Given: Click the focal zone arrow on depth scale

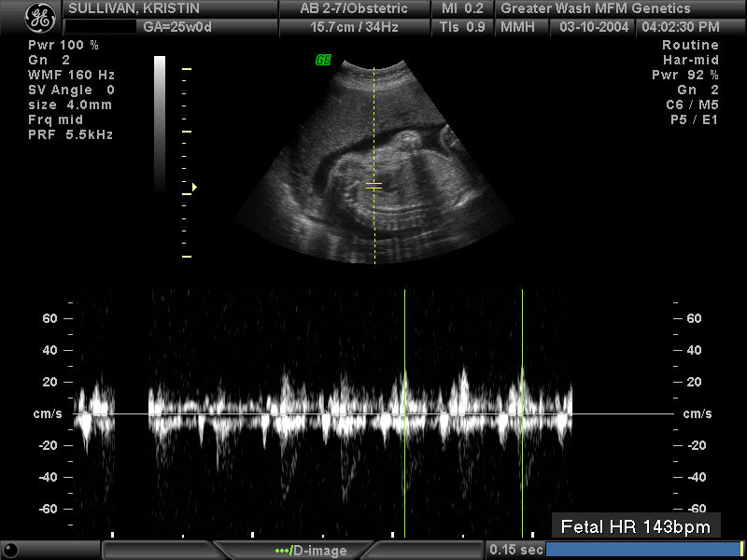Looking at the screenshot, I should pyautogui.click(x=194, y=188).
